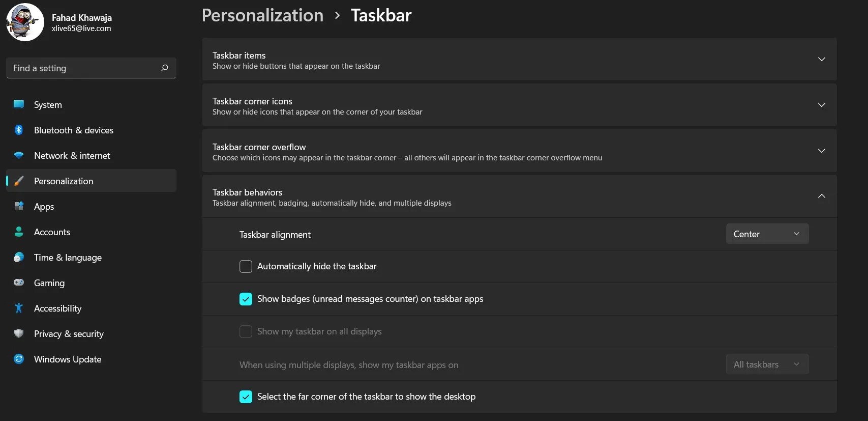Open Bluetooth & devices settings

[18, 130]
